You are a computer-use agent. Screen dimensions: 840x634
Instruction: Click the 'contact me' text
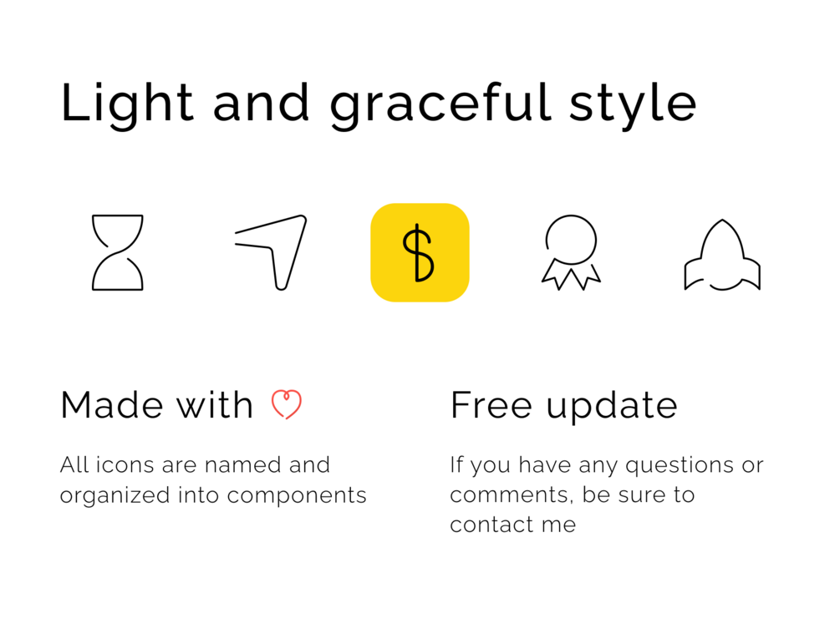[512, 525]
